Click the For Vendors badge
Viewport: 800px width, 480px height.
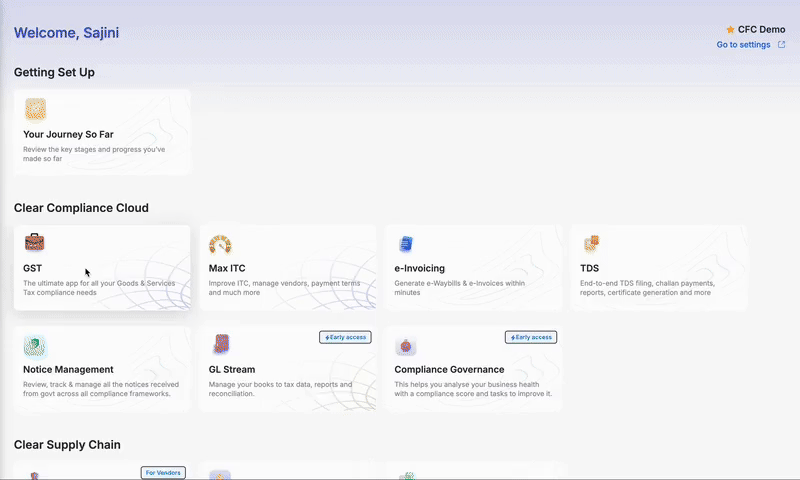point(163,473)
